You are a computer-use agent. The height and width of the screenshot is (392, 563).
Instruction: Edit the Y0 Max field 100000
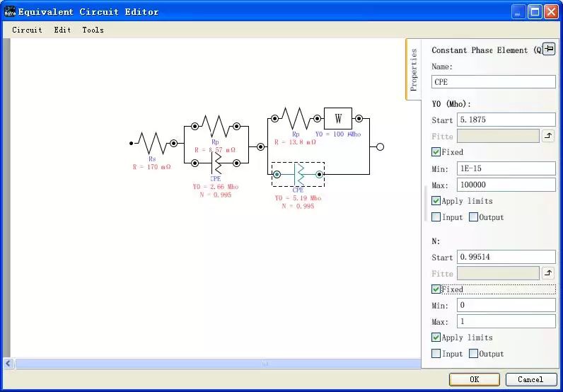click(506, 185)
